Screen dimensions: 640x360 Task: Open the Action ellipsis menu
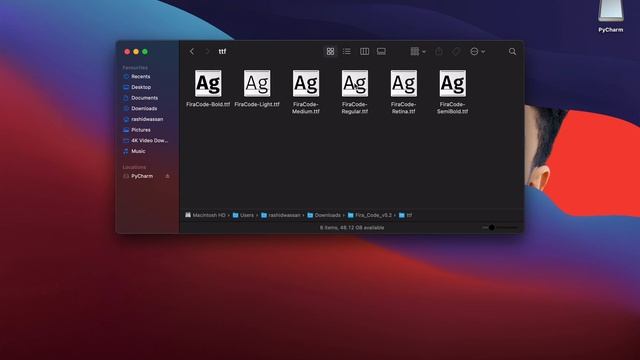(477, 51)
